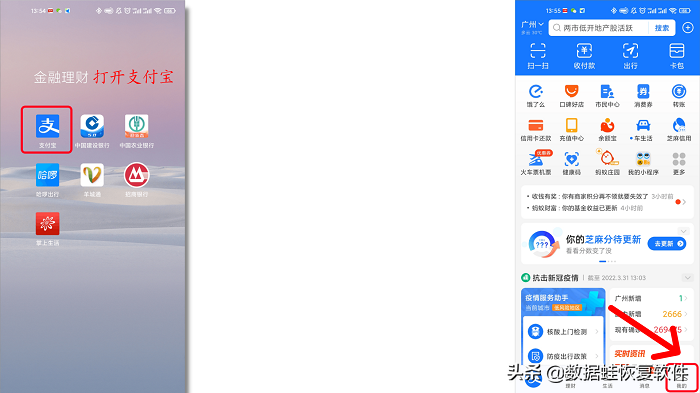Open the 疫情服务助手 banner
This screenshot has width=700, height=393.
563,302
